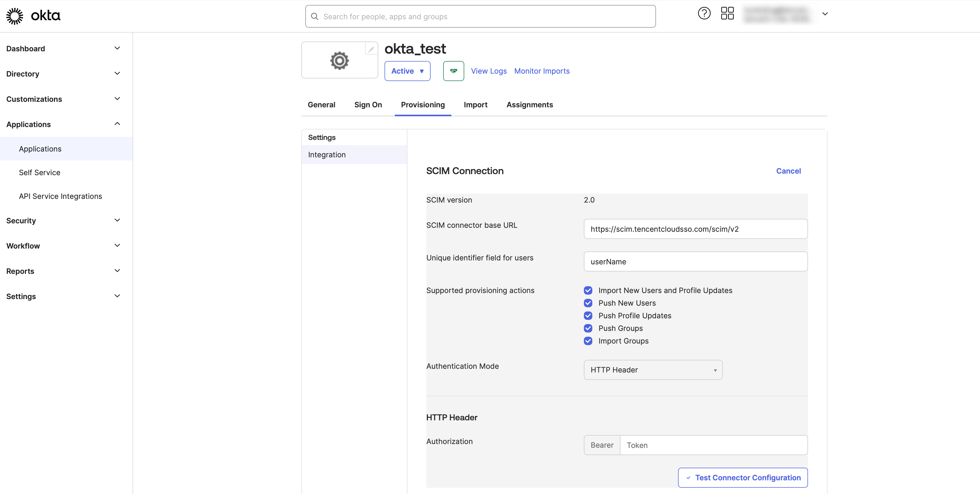Click the search magnifier icon
Image resolution: width=980 pixels, height=494 pixels.
[x=315, y=17]
